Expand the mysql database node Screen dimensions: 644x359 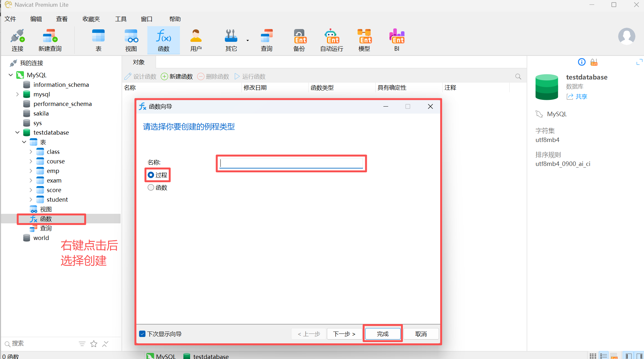coord(18,94)
